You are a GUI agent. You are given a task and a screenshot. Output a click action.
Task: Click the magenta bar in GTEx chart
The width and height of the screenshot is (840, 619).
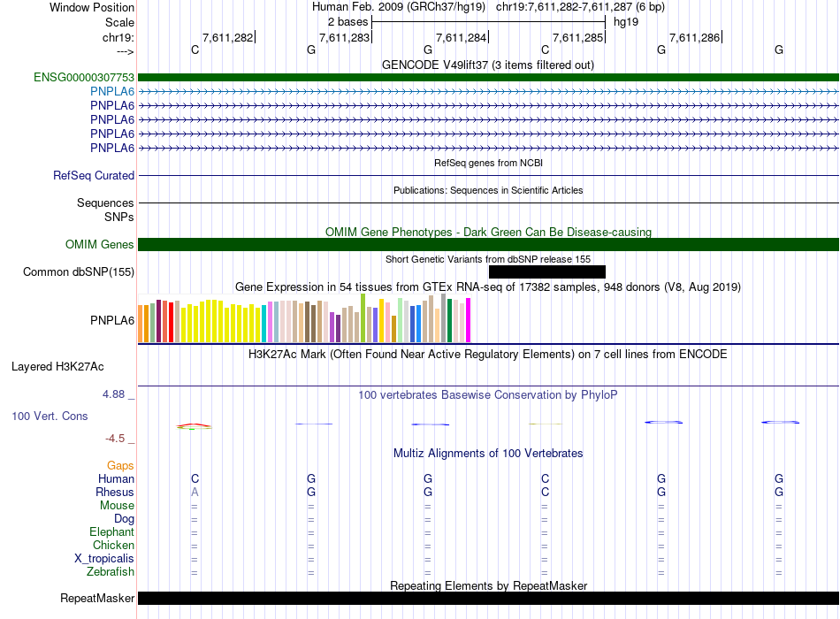coord(469,320)
